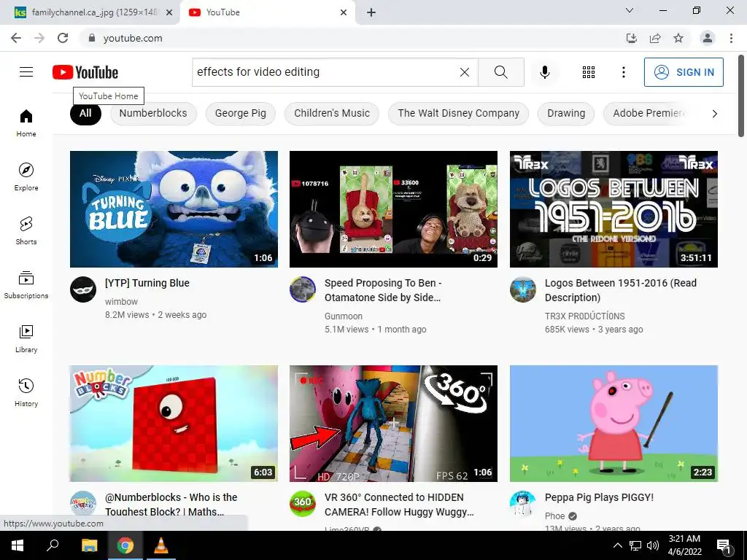Open Subscriptions in the sidebar
Image resolution: width=747 pixels, height=560 pixels.
pos(26,284)
